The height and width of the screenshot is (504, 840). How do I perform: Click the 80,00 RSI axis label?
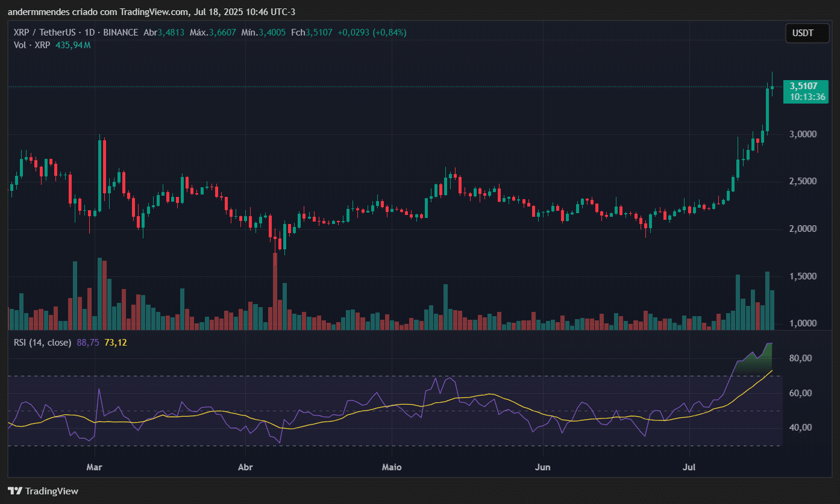801,358
